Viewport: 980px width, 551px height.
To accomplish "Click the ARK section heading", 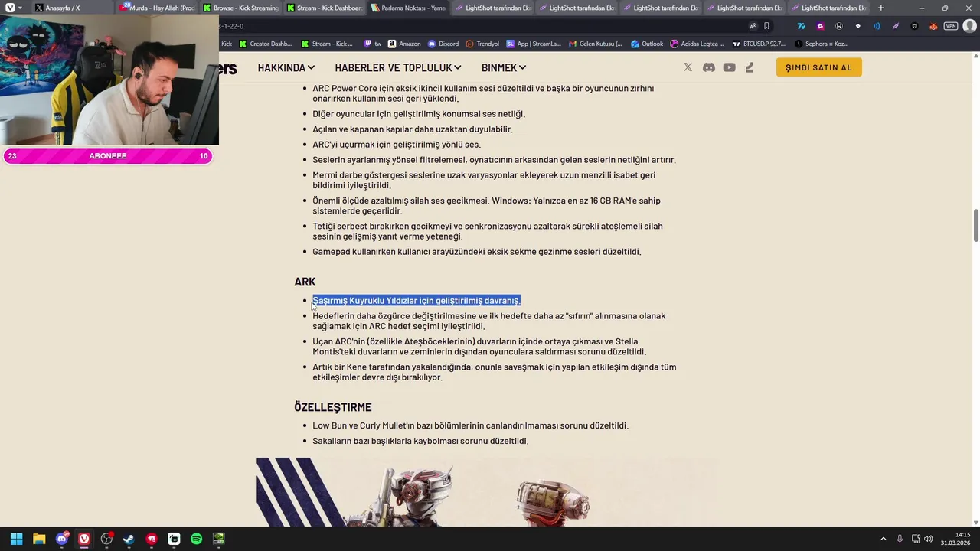I will 305,282.
